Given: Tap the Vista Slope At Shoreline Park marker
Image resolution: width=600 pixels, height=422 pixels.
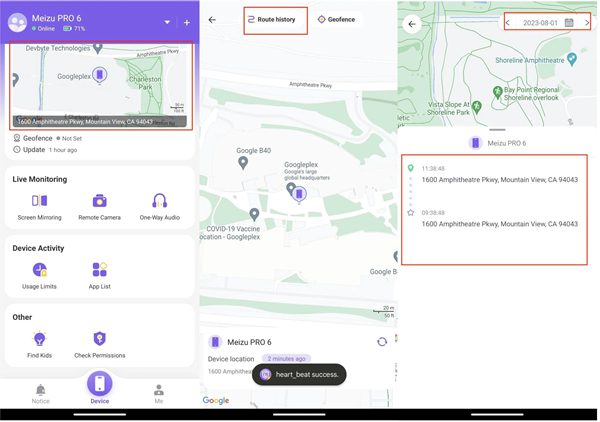Looking at the screenshot, I should coord(476,107).
